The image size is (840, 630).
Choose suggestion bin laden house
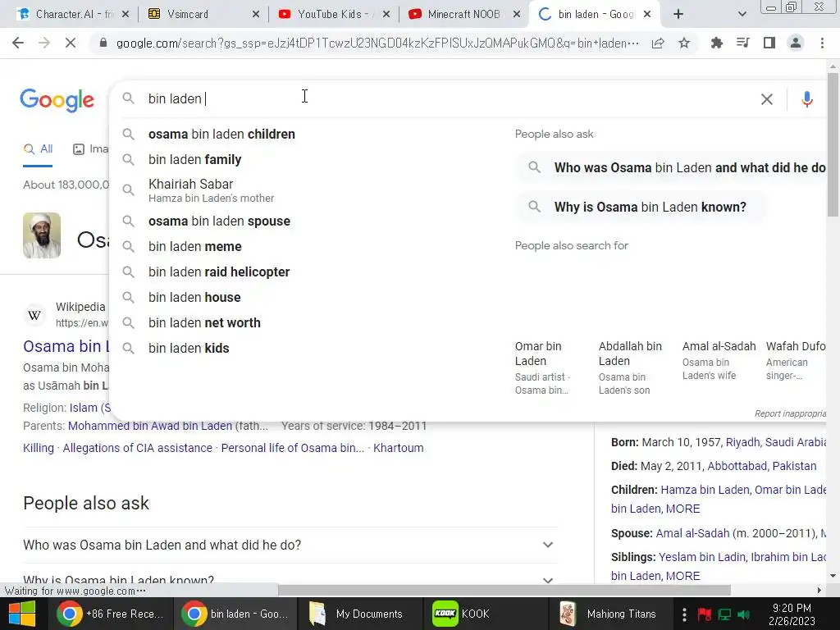194,297
